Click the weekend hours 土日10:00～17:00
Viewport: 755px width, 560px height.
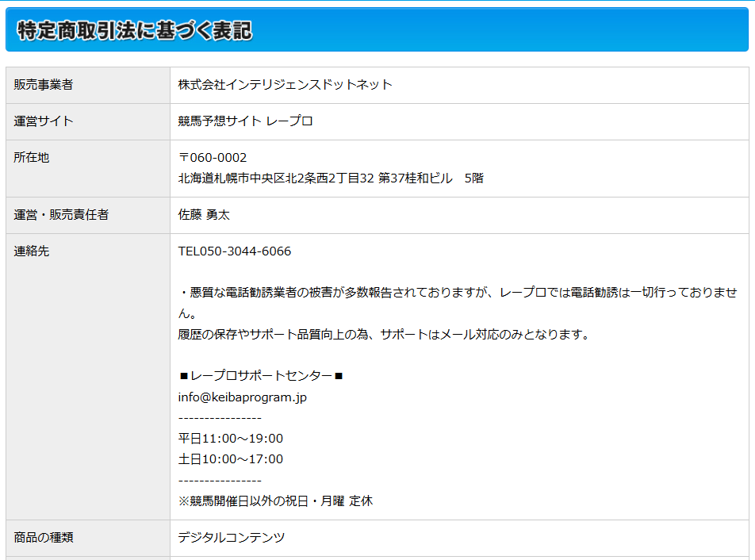tap(231, 459)
